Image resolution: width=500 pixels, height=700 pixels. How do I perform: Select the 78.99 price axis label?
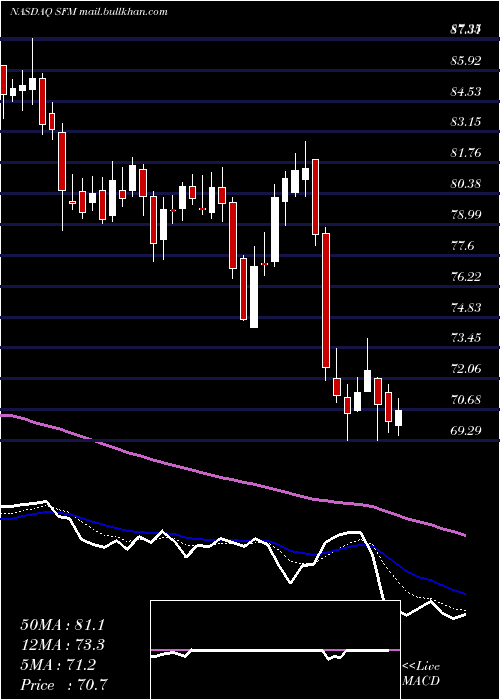click(466, 215)
